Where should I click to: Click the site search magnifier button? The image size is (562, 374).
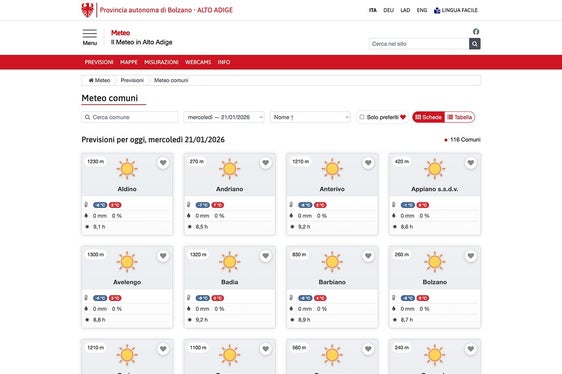[475, 44]
